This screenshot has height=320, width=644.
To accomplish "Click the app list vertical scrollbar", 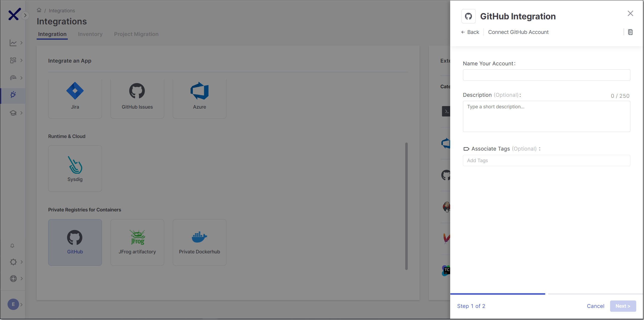I will tap(406, 206).
